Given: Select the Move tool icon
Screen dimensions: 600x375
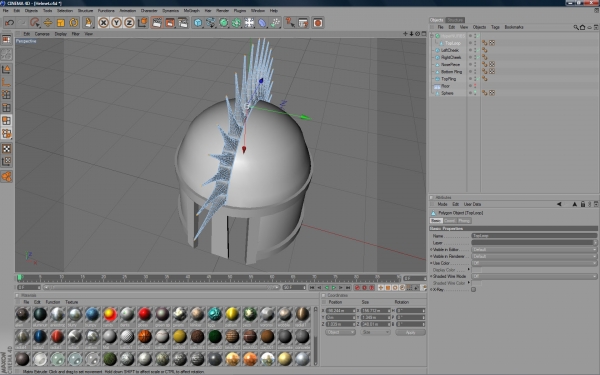Looking at the screenshot, I should click(x=48, y=23).
